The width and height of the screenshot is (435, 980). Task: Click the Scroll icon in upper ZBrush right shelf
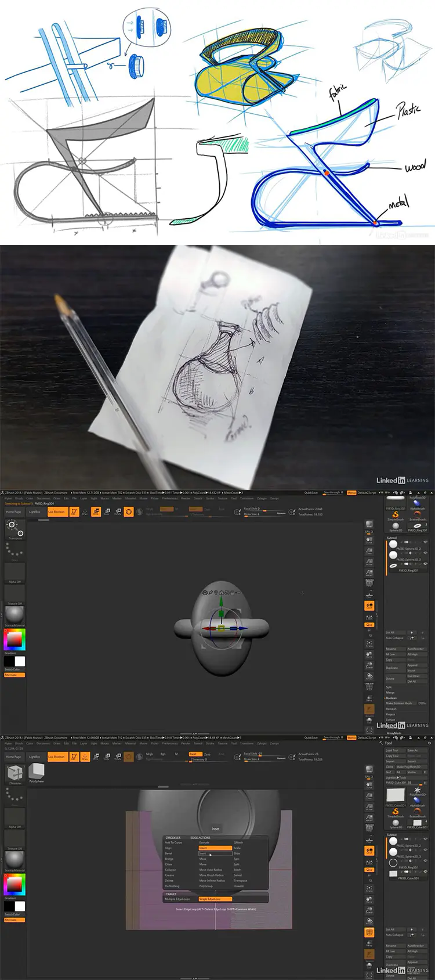(x=369, y=540)
